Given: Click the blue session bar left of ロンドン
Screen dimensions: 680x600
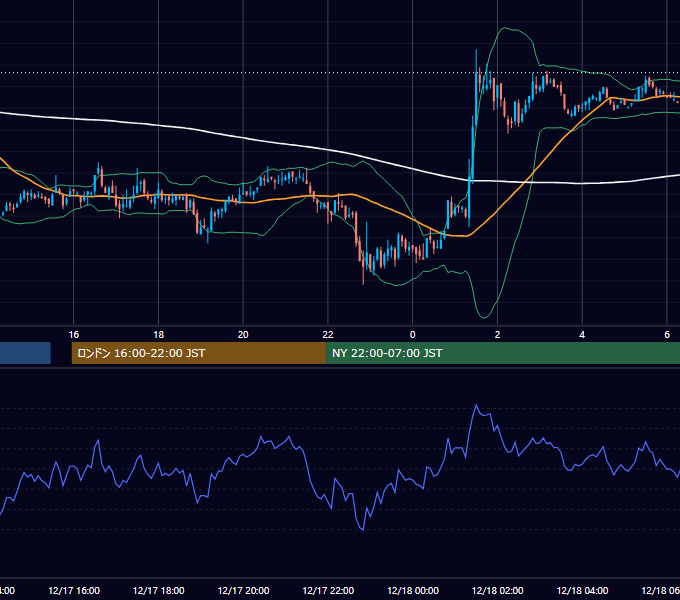Looking at the screenshot, I should point(25,353).
